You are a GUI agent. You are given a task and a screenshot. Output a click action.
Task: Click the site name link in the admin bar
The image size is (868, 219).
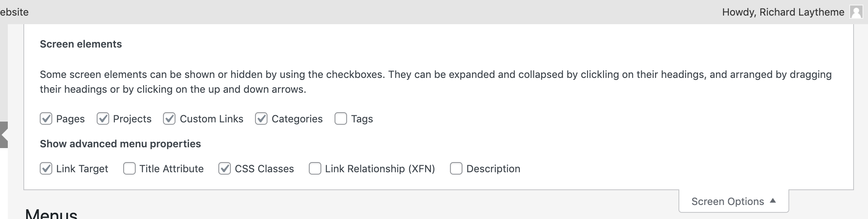(14, 12)
